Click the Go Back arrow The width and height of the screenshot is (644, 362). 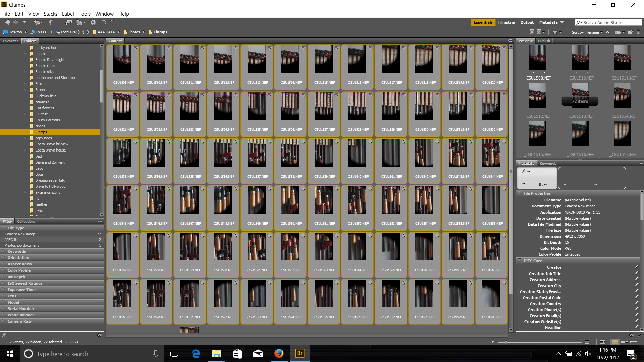(x=7, y=22)
